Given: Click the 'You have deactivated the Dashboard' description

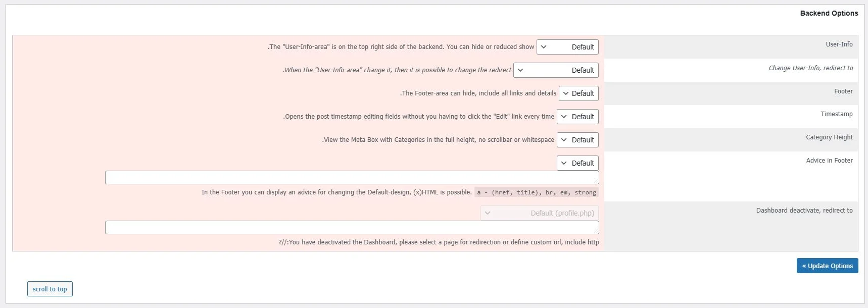Looking at the screenshot, I should pos(439,242).
